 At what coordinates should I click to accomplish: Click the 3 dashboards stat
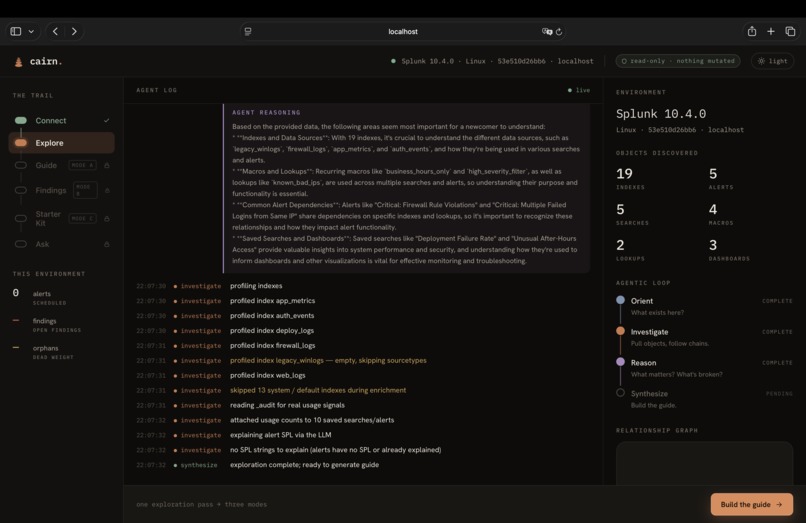coord(729,249)
